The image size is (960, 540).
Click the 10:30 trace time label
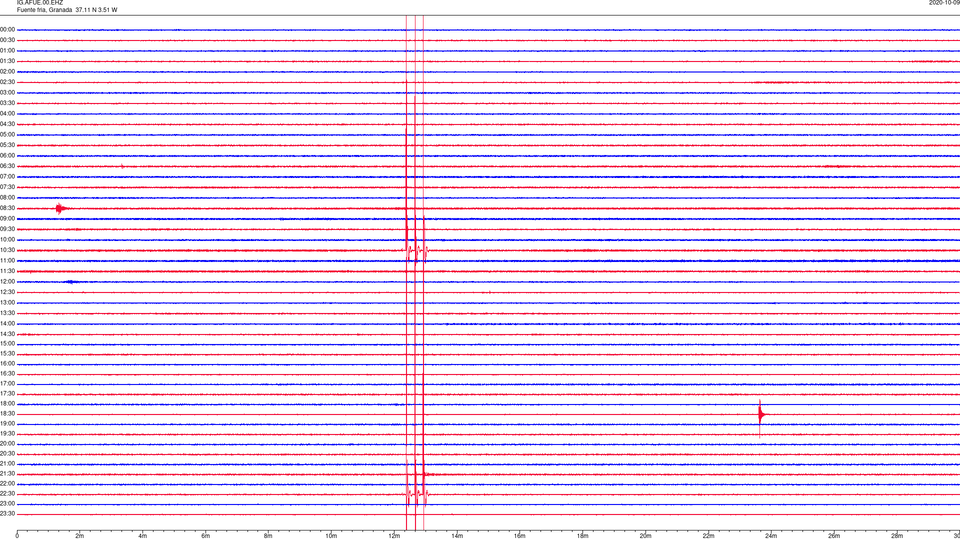click(7, 250)
